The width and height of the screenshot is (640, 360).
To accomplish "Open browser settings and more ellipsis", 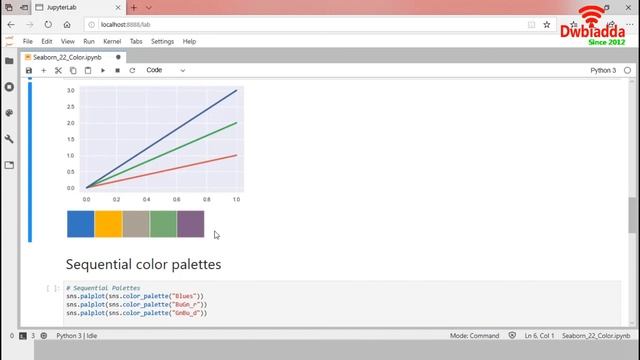I will click(x=630, y=25).
